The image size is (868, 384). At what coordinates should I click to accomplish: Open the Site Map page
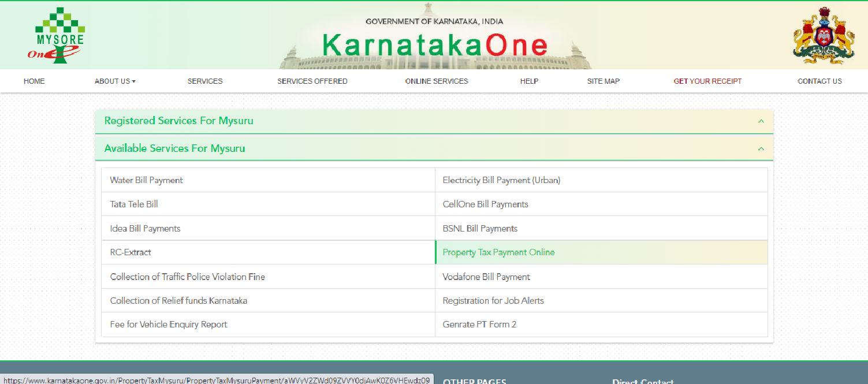(603, 81)
